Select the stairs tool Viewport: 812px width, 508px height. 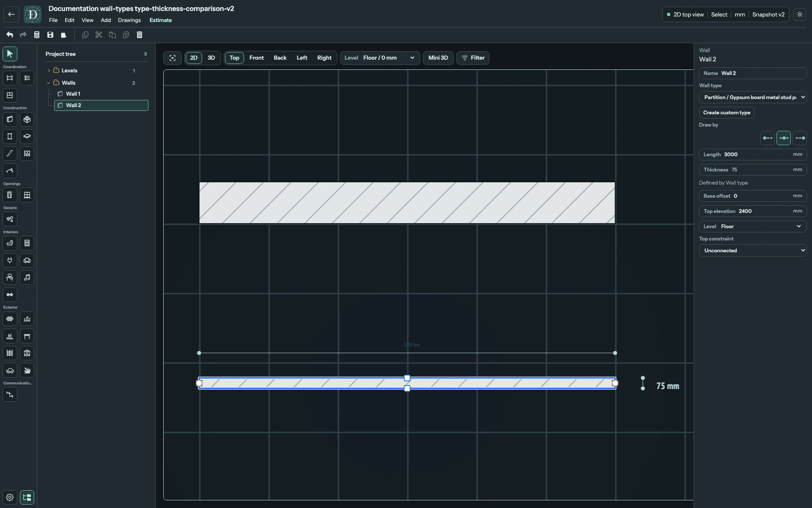click(x=10, y=154)
